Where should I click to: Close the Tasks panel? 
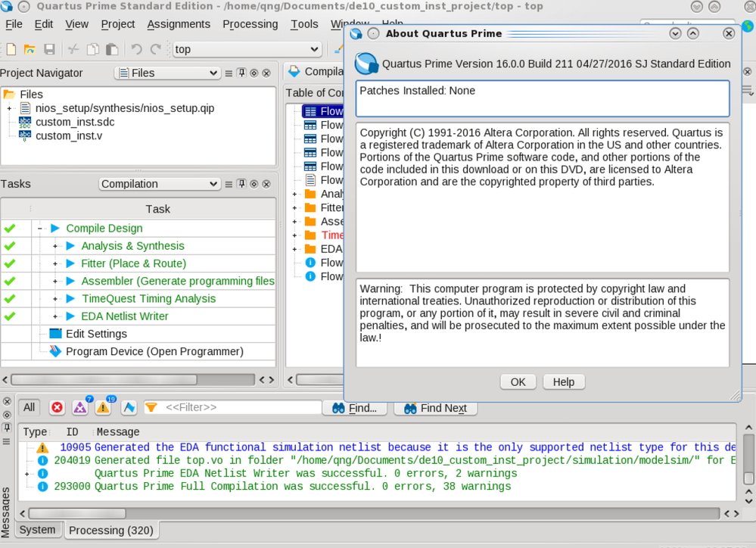click(266, 184)
